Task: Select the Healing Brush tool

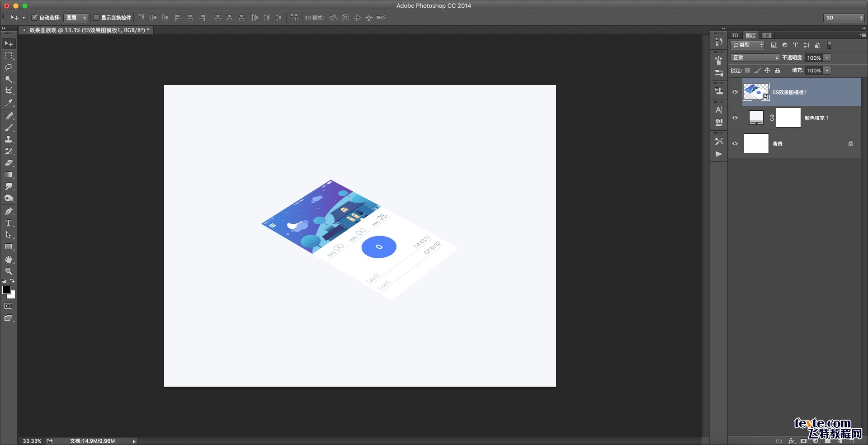Action: [9, 116]
